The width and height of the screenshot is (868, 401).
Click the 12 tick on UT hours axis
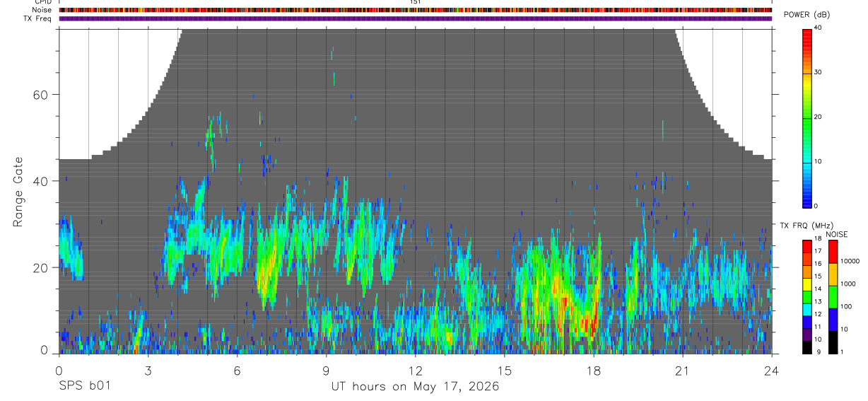coord(415,371)
